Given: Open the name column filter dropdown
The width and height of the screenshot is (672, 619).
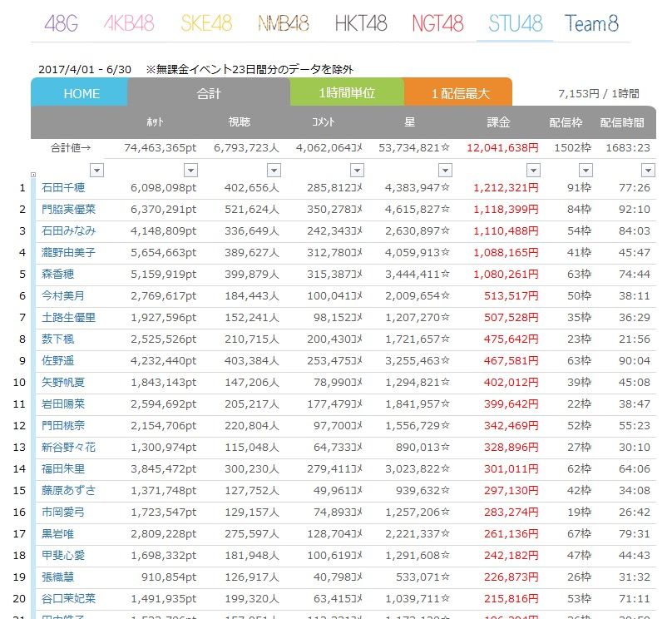Looking at the screenshot, I should click(96, 171).
